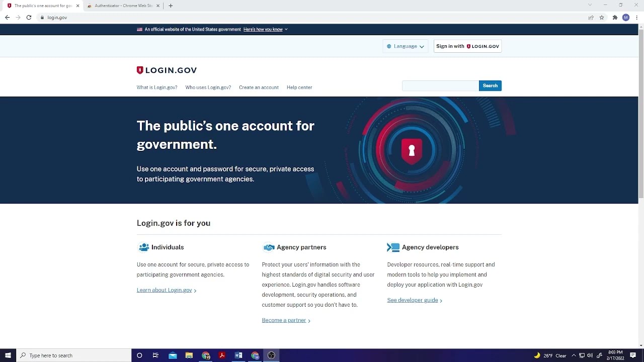Viewport: 644px width, 362px height.
Task: Switch to the Authenticator Chrome Web Store tab
Action: pyautogui.click(x=123, y=6)
